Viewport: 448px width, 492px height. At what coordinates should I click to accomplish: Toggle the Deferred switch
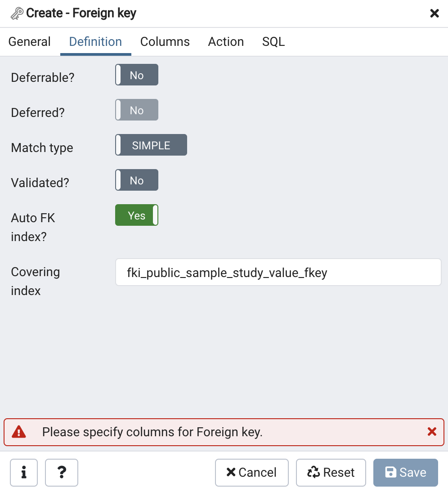(x=137, y=110)
